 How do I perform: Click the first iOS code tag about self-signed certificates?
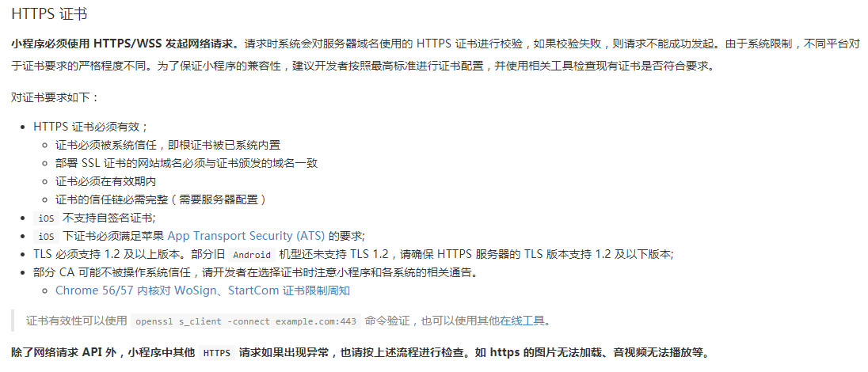click(46, 218)
